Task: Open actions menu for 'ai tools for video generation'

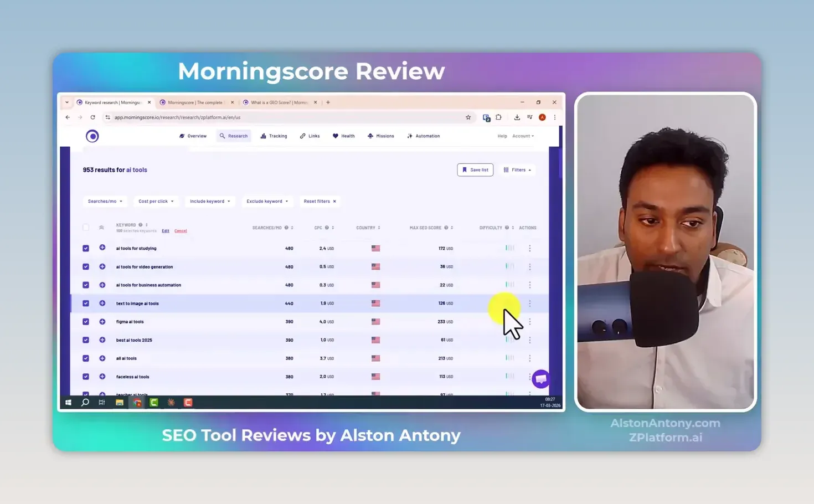Action: pos(530,266)
